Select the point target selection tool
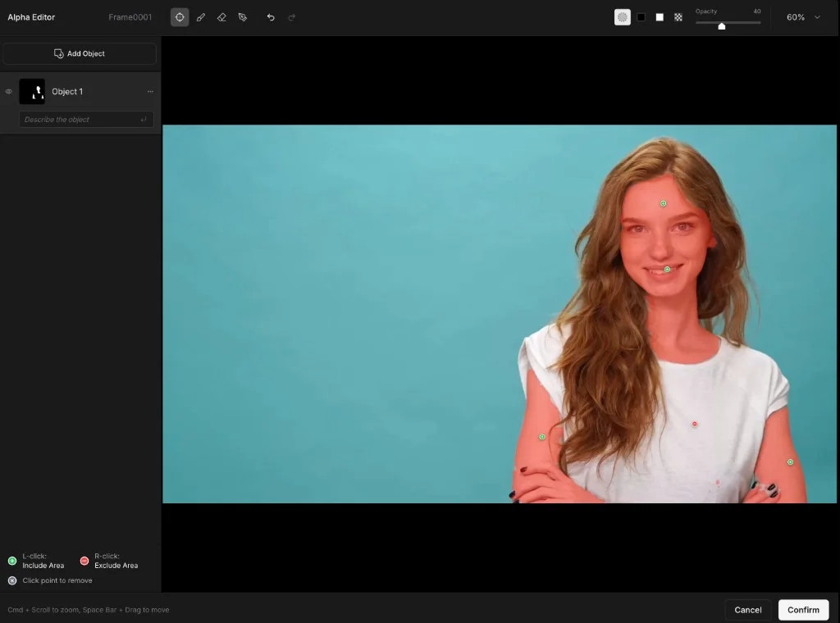The image size is (840, 623). click(x=180, y=17)
